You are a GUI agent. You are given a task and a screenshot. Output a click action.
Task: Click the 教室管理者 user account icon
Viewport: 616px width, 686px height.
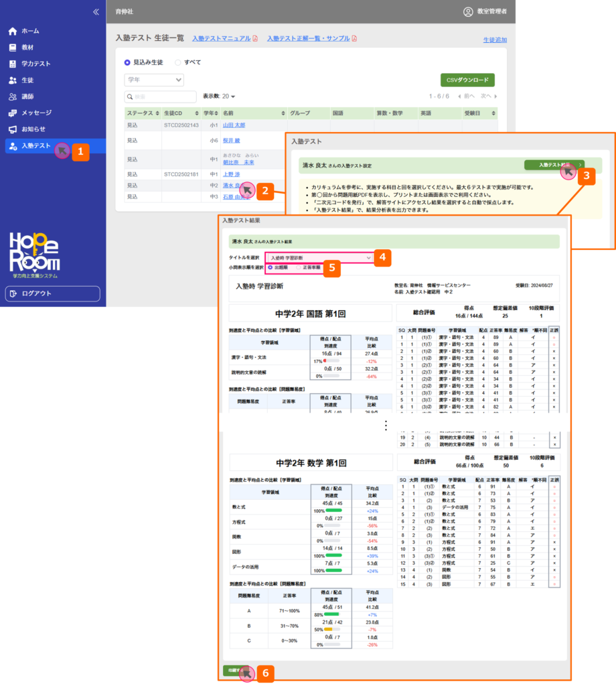point(468,11)
